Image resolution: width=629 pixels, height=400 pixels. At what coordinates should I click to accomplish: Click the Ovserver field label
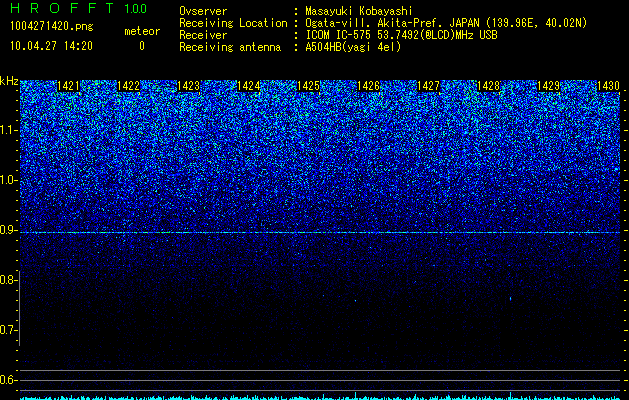(x=203, y=11)
